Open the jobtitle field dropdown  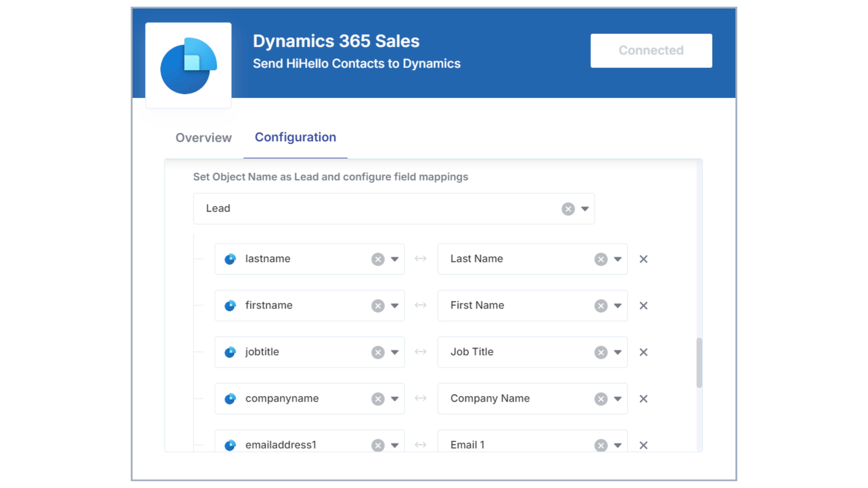pos(394,352)
